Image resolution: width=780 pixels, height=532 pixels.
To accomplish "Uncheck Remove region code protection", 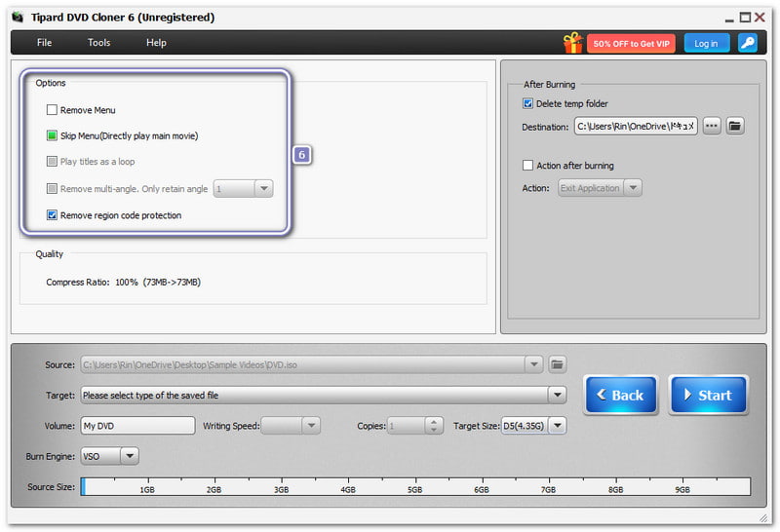I will click(53, 215).
